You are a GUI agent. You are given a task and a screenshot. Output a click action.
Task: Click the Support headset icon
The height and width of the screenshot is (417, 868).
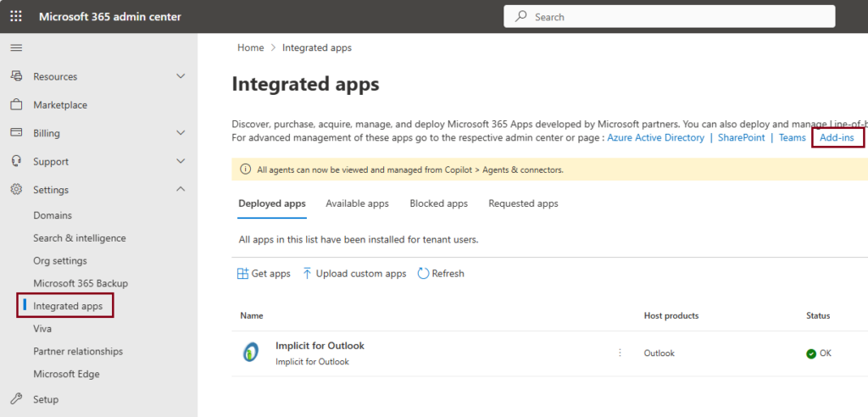[17, 161]
